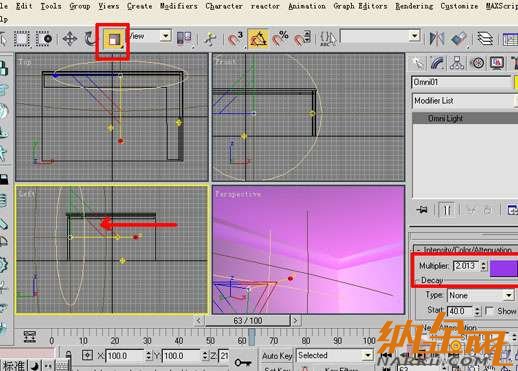Click the Select and Manipulate icon
The height and width of the screenshot is (371, 518).
[211, 39]
